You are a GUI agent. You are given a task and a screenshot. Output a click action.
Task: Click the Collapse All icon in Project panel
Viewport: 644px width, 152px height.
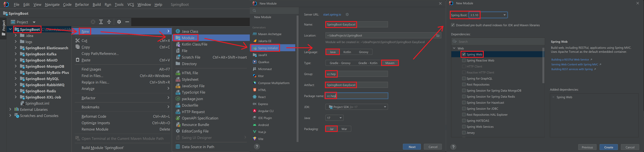pyautogui.click(x=109, y=22)
